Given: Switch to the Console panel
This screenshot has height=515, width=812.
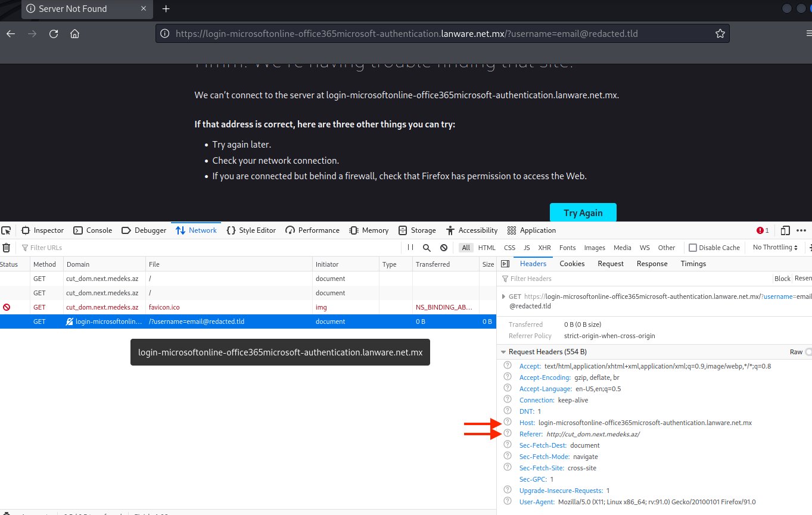Looking at the screenshot, I should pos(92,230).
